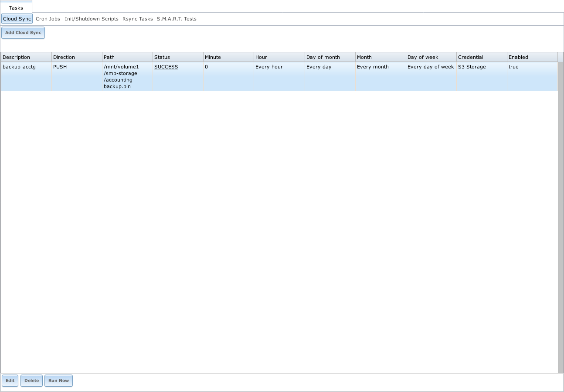Switch to the Cron Jobs tab
This screenshot has width=564, height=392.
point(48,19)
